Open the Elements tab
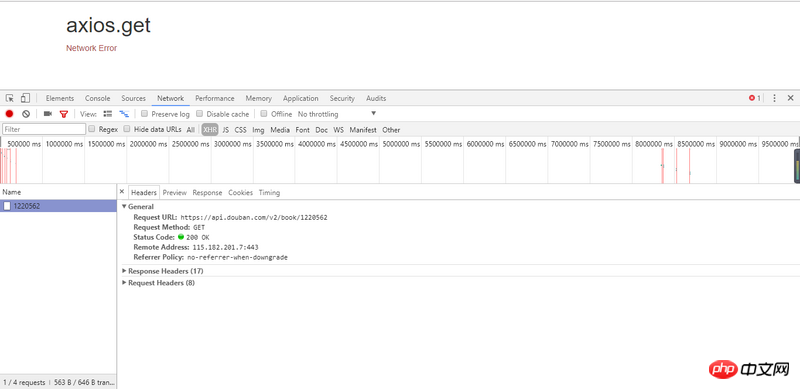800x389 pixels. [x=60, y=98]
